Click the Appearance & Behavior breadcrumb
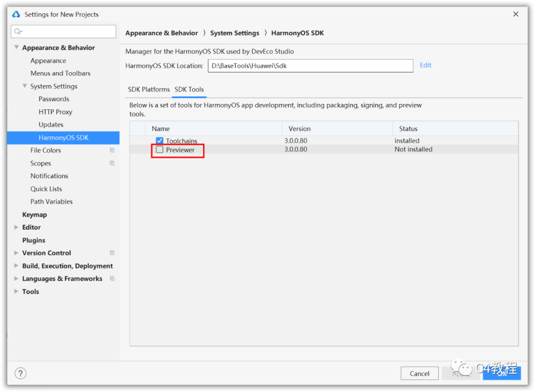Image resolution: width=535 pixels, height=392 pixels. [x=161, y=33]
